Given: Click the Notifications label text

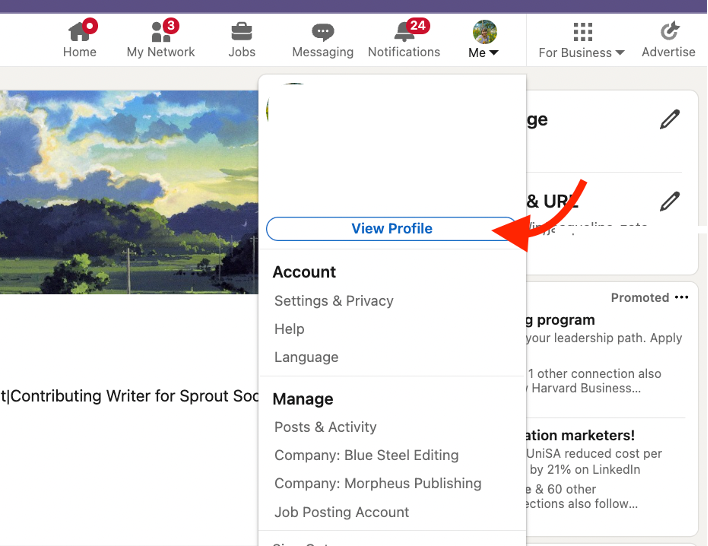Looking at the screenshot, I should [x=404, y=52].
